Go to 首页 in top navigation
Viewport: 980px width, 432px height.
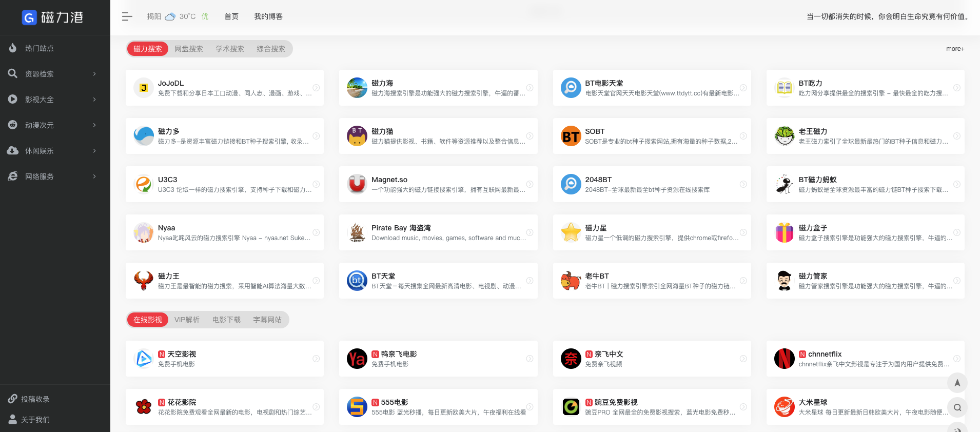point(231,16)
